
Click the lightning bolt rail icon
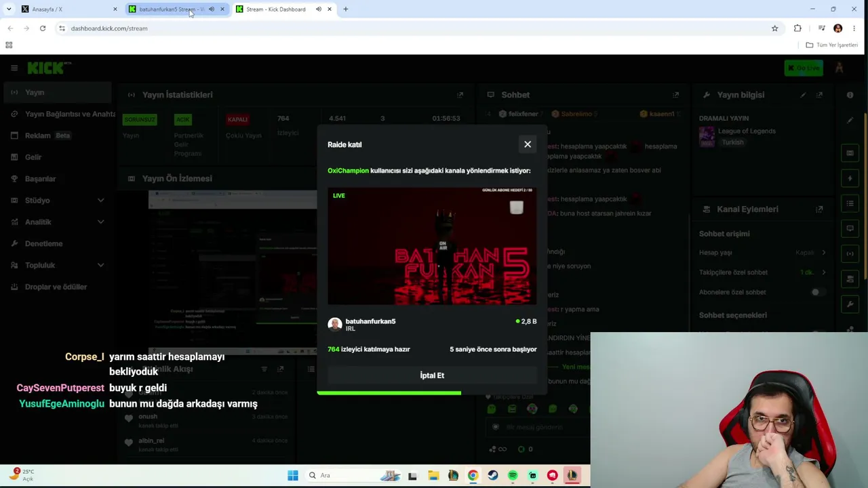click(850, 178)
